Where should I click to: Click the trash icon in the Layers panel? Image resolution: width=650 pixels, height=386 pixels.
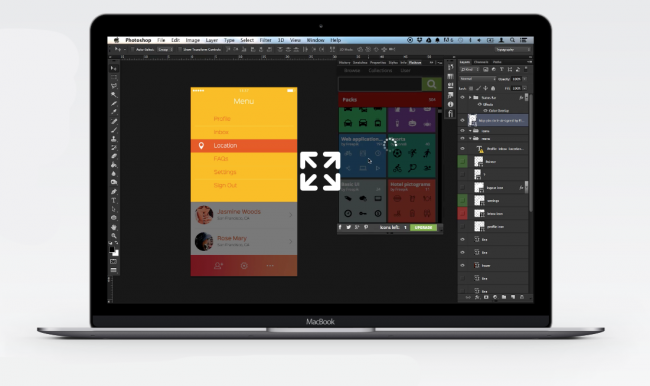tap(522, 297)
